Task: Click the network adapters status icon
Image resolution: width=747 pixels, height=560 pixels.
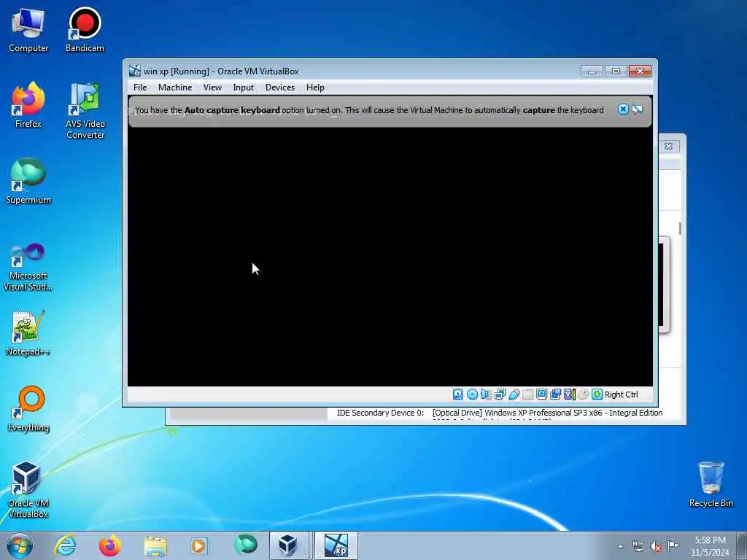Action: [500, 394]
